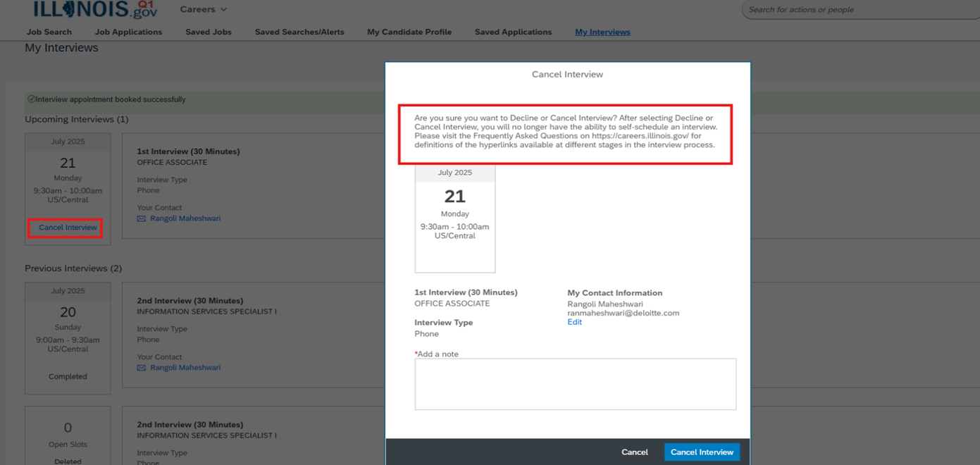Open the My Interviews tab
The height and width of the screenshot is (465, 980).
(602, 32)
